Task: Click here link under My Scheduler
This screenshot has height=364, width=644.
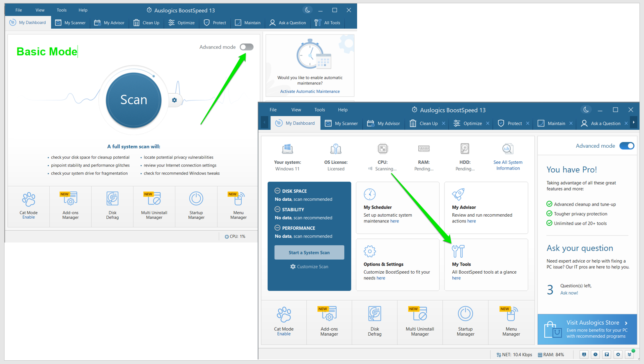Action: pos(394,221)
